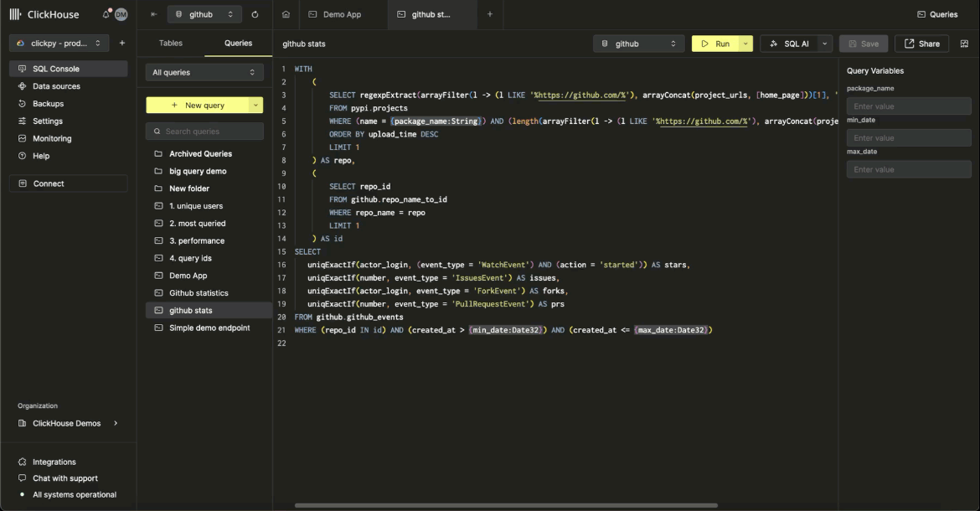Expand the Run button dropdown arrow
Viewport: 980px width, 511px height.
tap(745, 44)
